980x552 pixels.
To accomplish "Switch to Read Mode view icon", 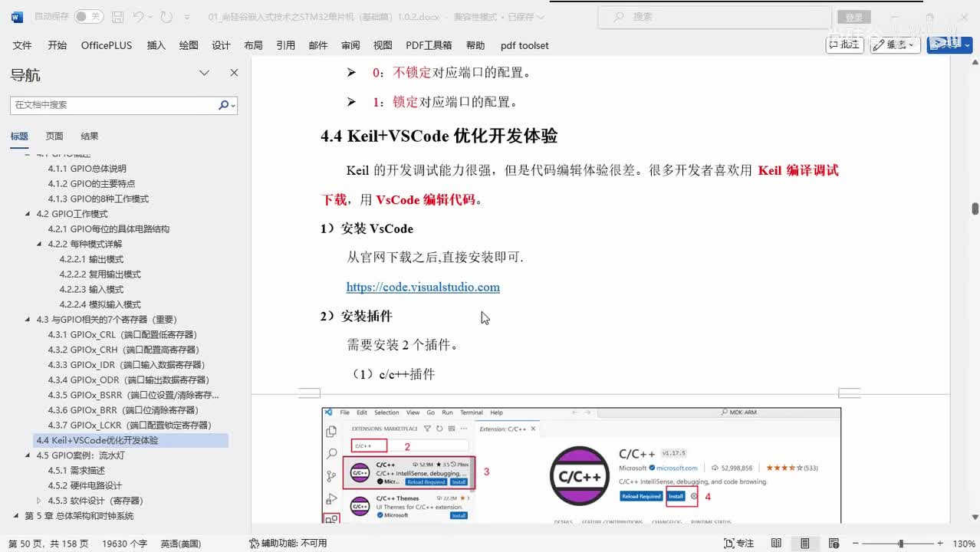I will pyautogui.click(x=776, y=544).
